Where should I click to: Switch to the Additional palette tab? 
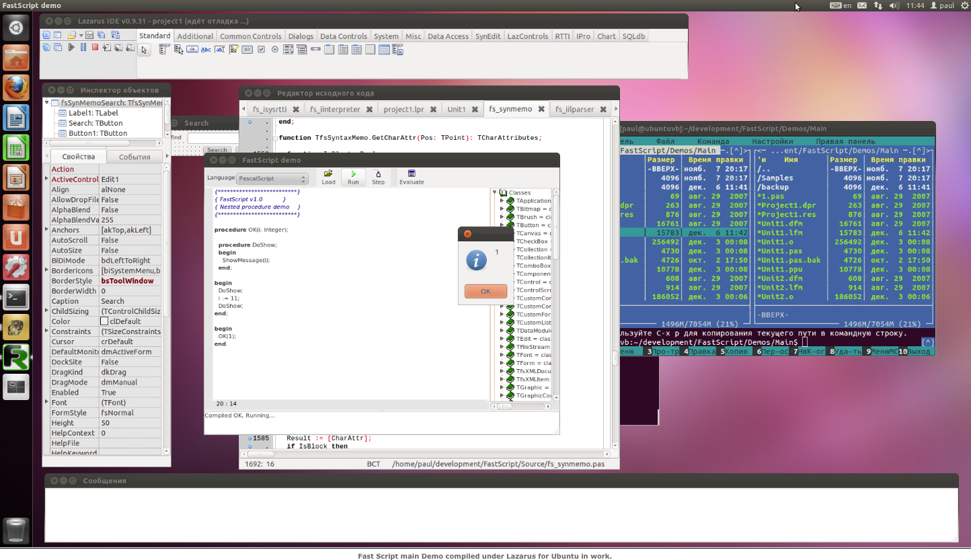click(195, 36)
